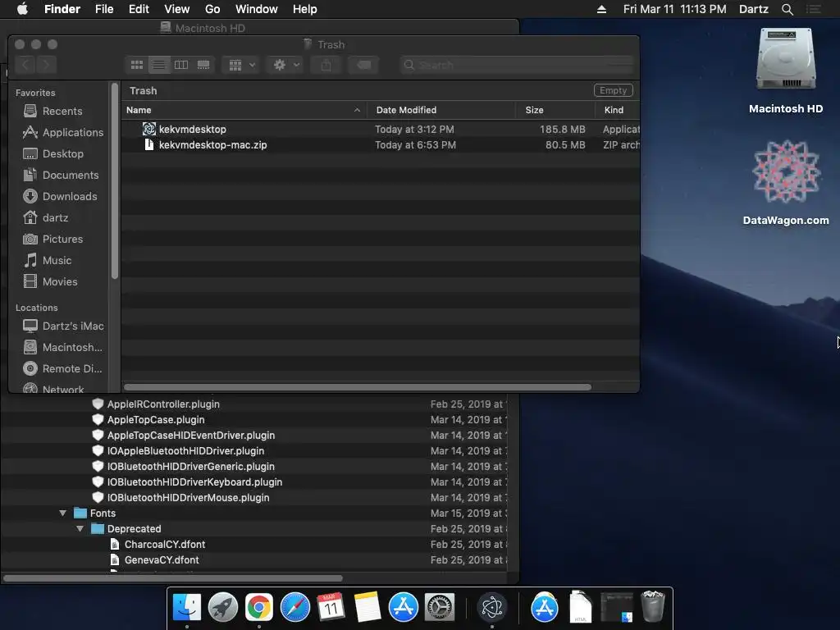Screen dimensions: 840x630
Task: Open the Window menu
Action: pyautogui.click(x=257, y=9)
